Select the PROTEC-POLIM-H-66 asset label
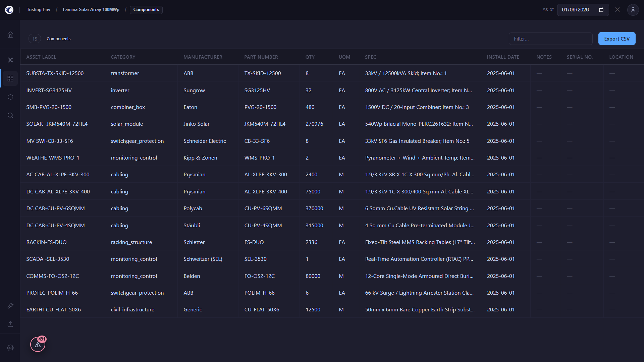Image resolution: width=644 pixels, height=362 pixels. click(52, 293)
